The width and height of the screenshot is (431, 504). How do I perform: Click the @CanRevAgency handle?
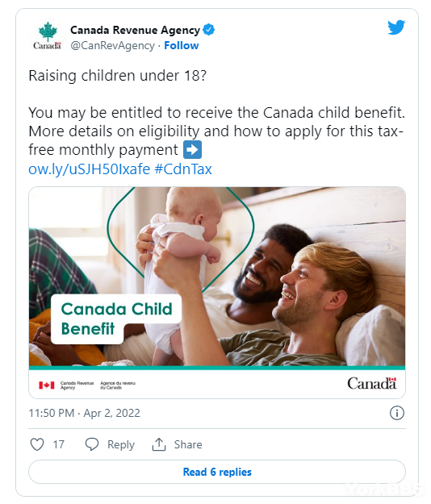[x=112, y=46]
